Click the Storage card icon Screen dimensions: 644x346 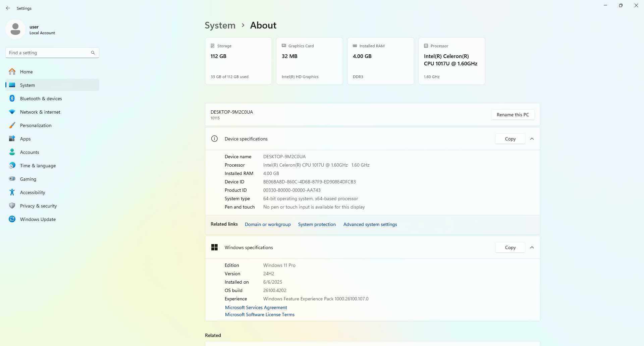pyautogui.click(x=213, y=46)
